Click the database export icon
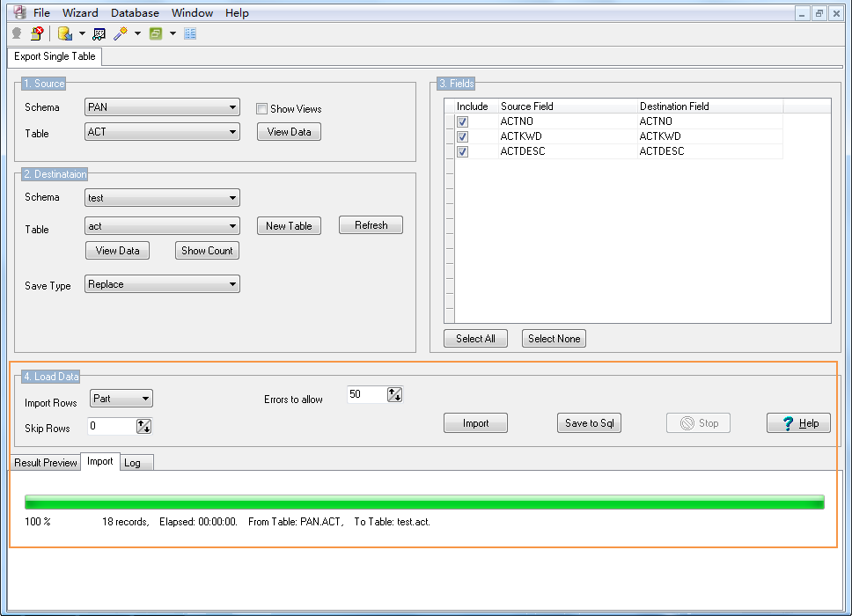852x616 pixels. pos(65,33)
